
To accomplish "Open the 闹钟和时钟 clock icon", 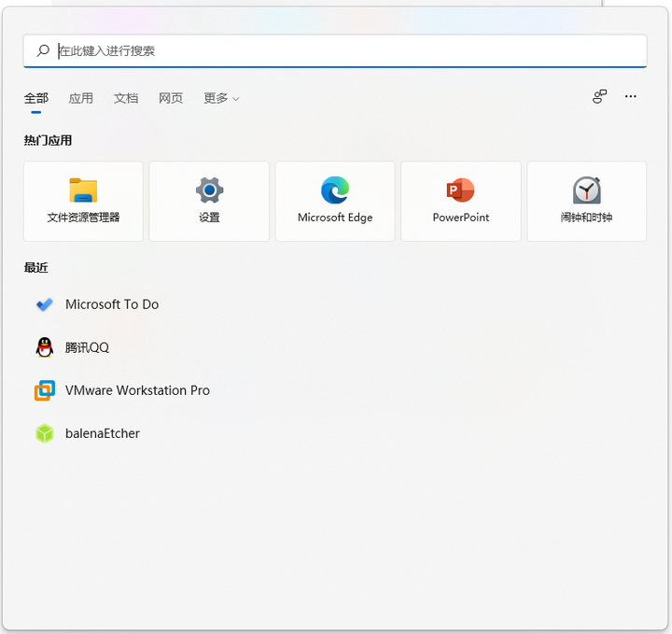I will pos(587,190).
